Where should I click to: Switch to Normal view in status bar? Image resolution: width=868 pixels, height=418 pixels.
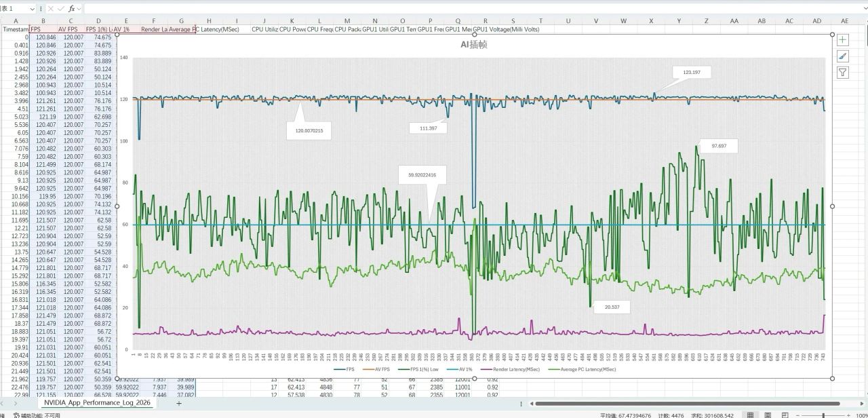[751, 415]
